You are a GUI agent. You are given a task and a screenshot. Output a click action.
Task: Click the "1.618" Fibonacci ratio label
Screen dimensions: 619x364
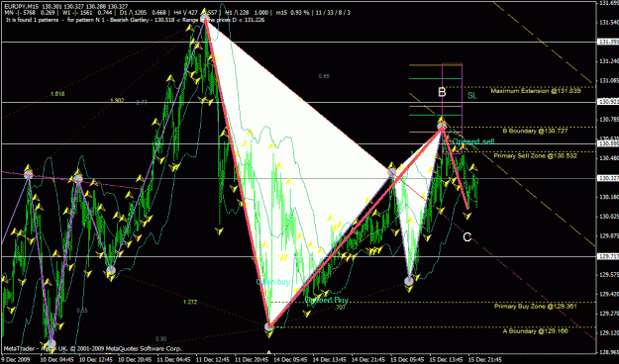point(57,94)
